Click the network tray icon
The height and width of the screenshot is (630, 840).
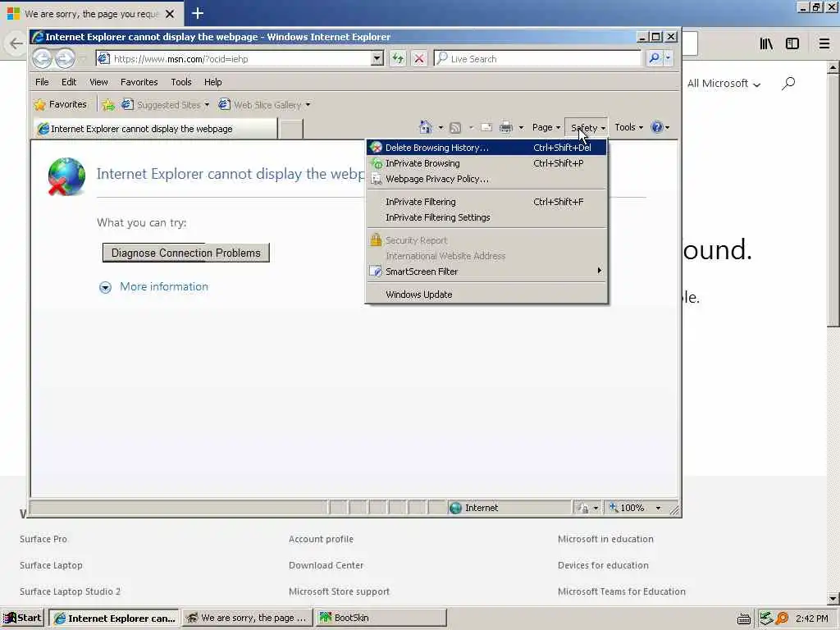click(x=766, y=619)
